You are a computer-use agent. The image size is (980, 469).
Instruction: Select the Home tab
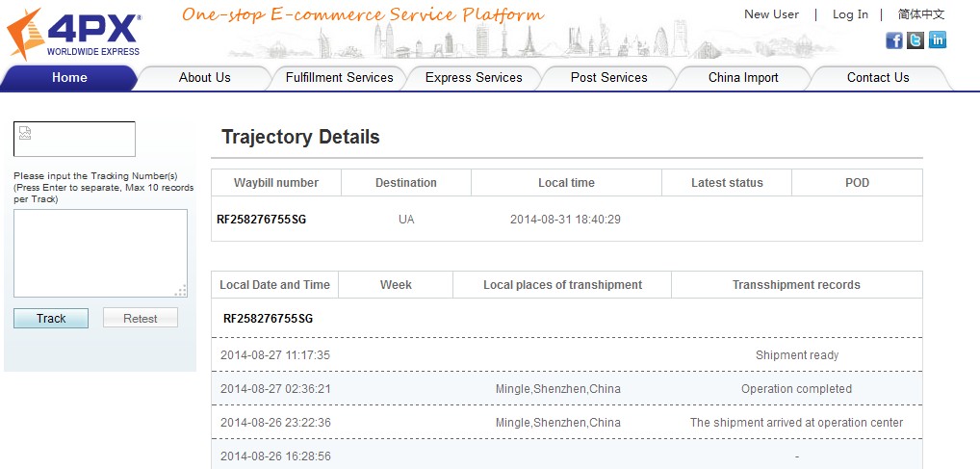(x=69, y=78)
